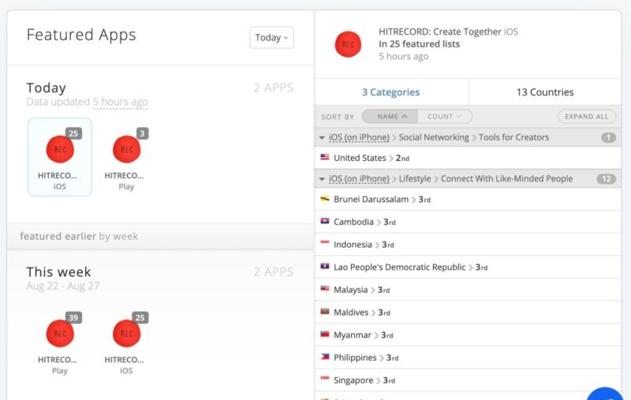Select the Maldives row text

click(x=351, y=312)
